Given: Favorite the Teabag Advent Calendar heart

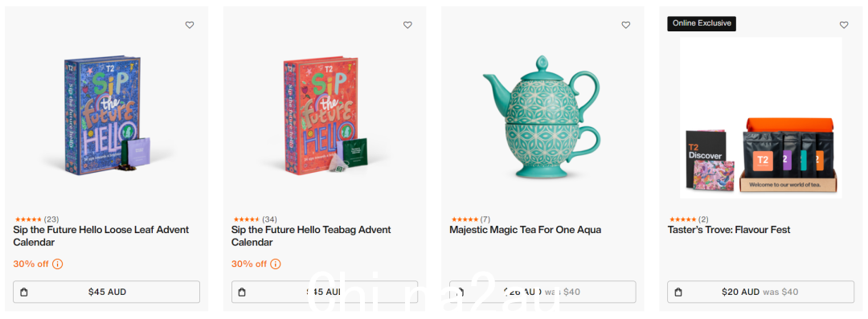Looking at the screenshot, I should (407, 25).
